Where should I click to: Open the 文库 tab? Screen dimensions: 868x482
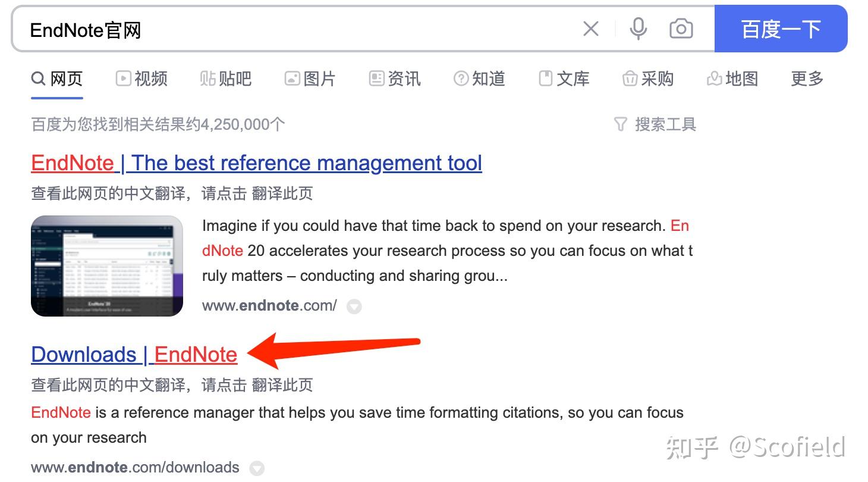coord(564,79)
